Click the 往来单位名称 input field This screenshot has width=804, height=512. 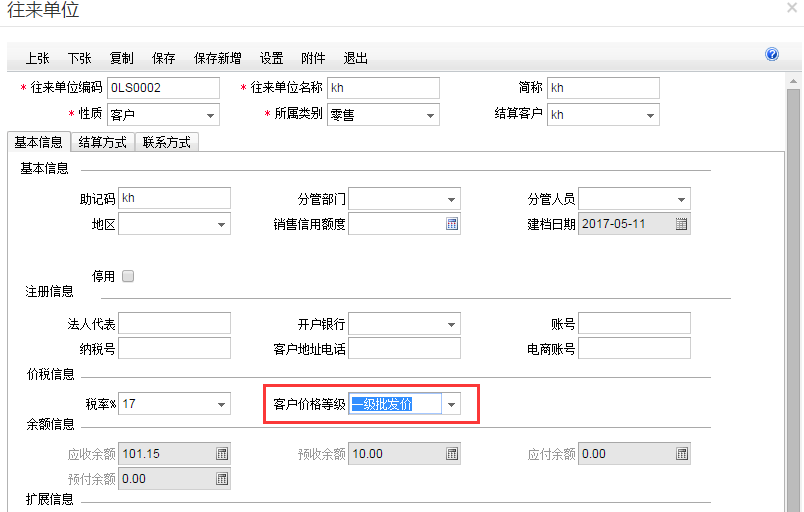(382, 88)
